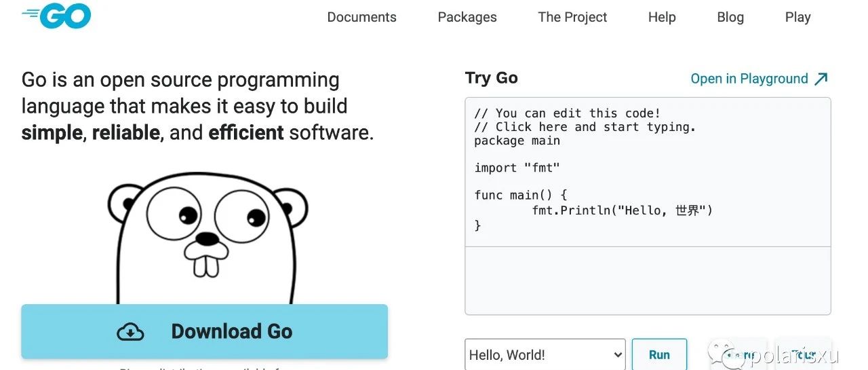868x370 pixels.
Task: Click the Try Go heading
Action: (491, 78)
